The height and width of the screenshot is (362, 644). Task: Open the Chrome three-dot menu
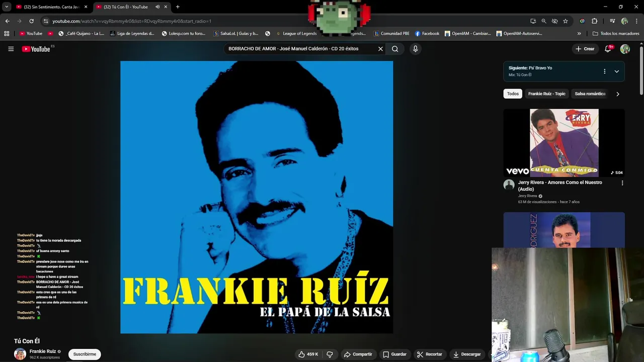click(637, 21)
